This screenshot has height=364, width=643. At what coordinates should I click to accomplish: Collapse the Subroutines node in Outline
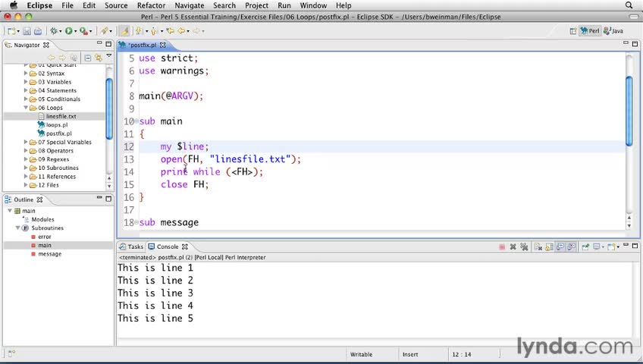pos(17,228)
